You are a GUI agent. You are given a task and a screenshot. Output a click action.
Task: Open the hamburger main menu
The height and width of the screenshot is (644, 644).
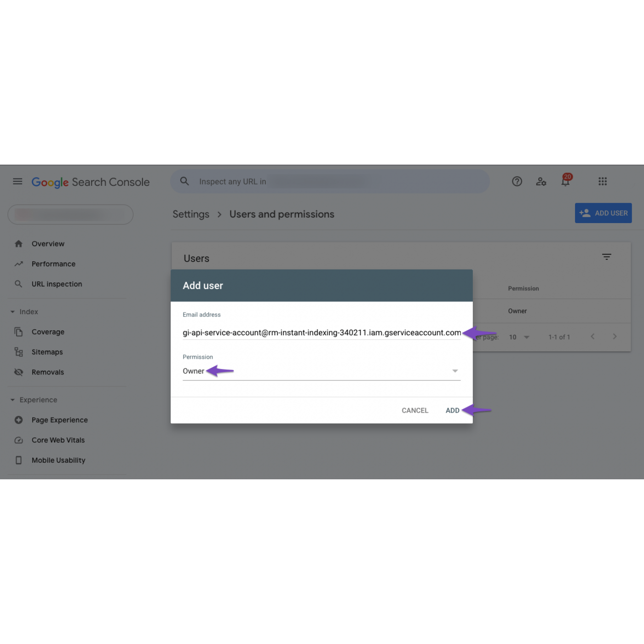(x=17, y=181)
